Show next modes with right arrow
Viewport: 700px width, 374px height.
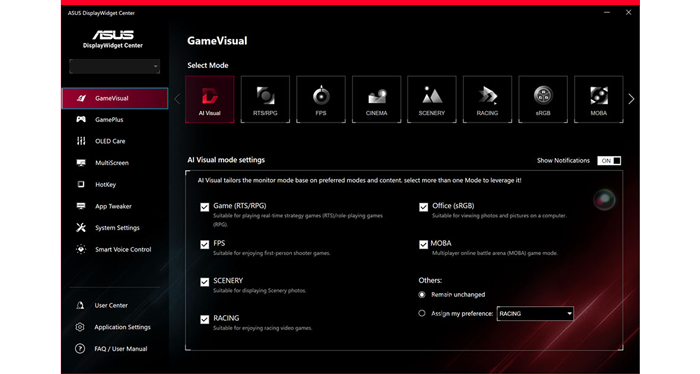631,99
